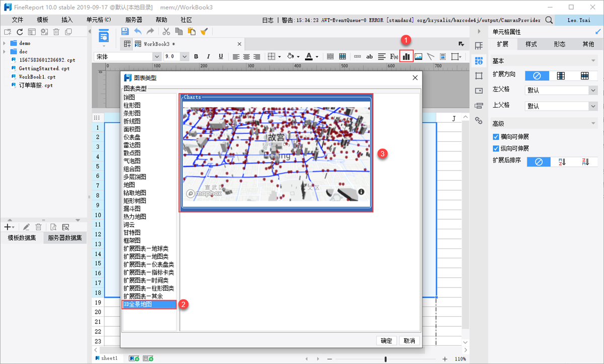Open the 宋体 font family dropdown
Screen dimensions: 604x364
click(x=156, y=56)
